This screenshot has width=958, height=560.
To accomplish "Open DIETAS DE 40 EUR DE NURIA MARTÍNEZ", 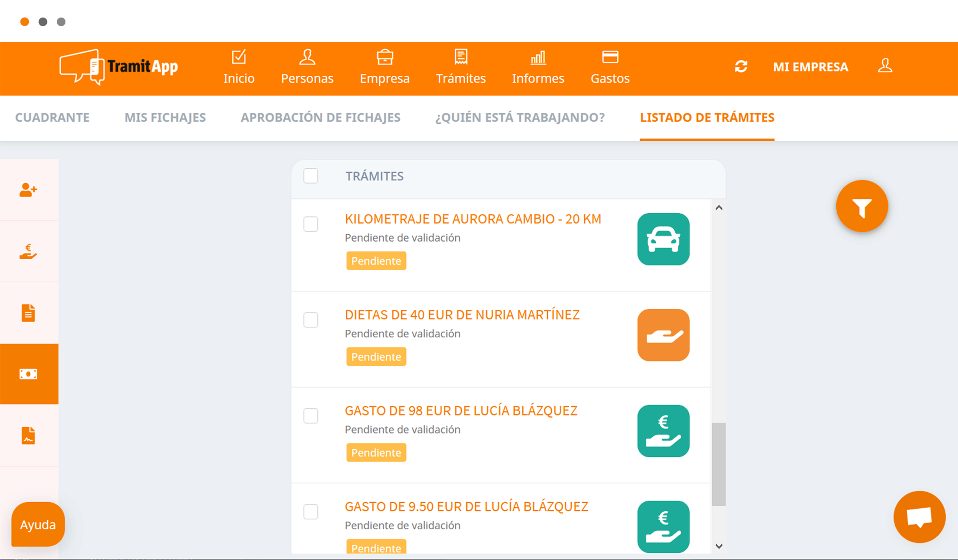I will (x=462, y=315).
